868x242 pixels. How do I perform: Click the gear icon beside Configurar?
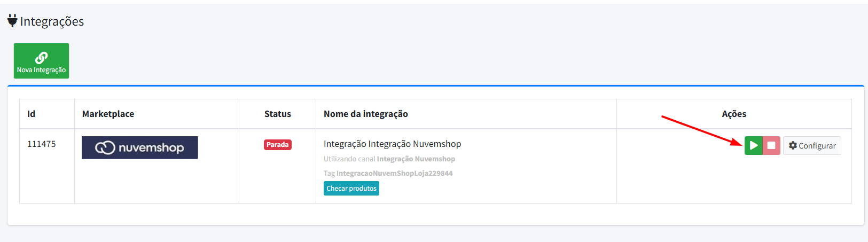coord(793,145)
